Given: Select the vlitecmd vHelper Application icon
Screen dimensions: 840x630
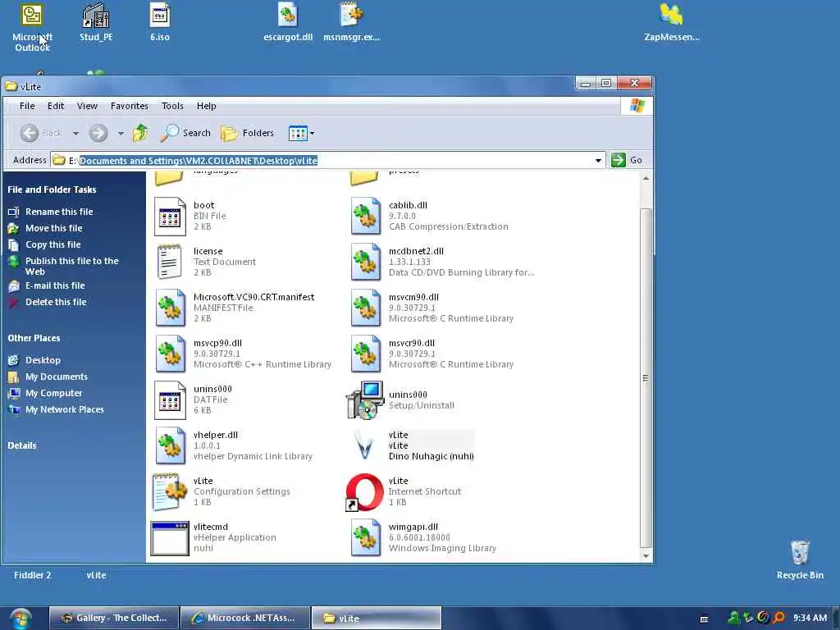Looking at the screenshot, I should tap(169, 538).
